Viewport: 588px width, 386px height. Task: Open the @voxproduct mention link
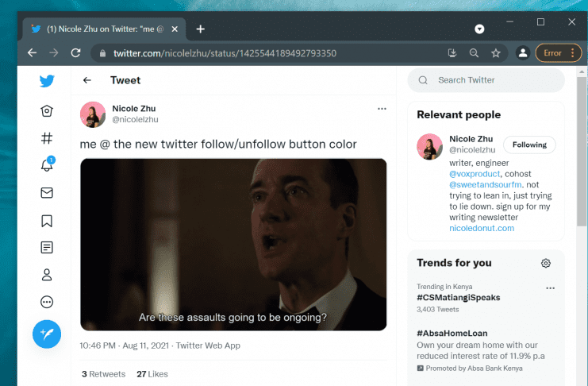pyautogui.click(x=475, y=174)
